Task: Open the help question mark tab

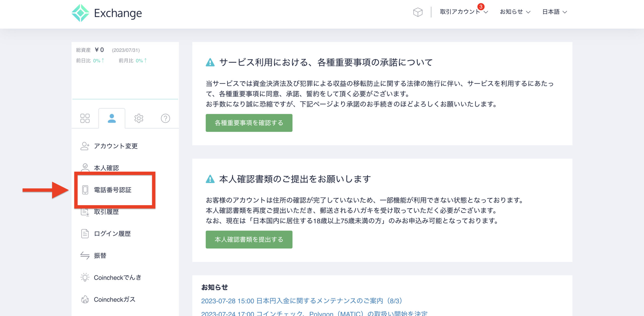Action: click(x=165, y=118)
